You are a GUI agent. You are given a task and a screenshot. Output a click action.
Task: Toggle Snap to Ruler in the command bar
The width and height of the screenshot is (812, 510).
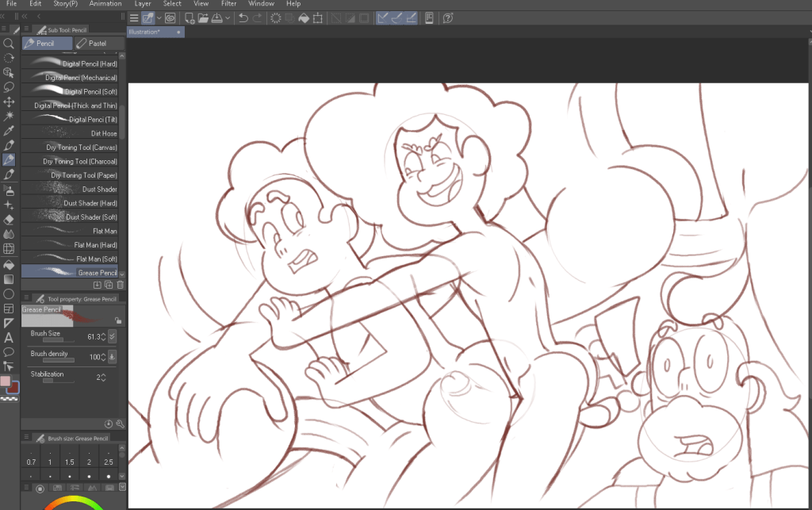(381, 17)
